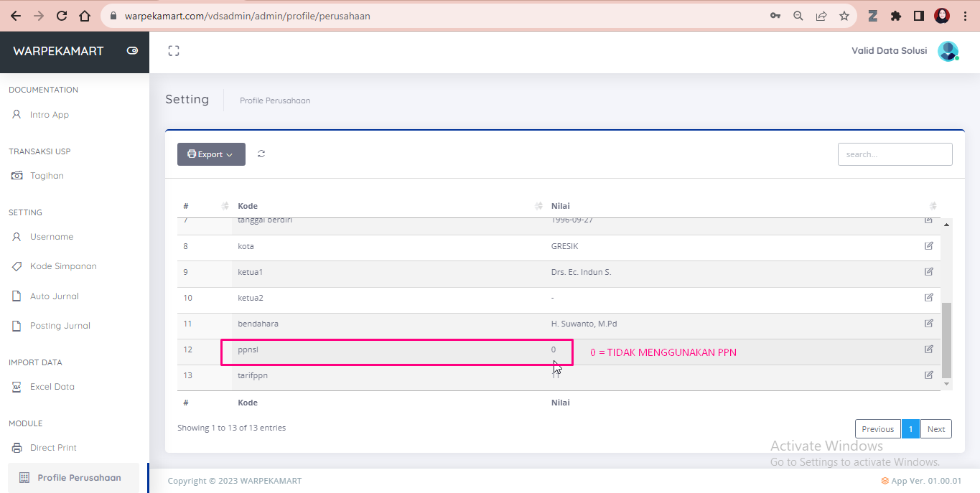Edit the tarifppn row
Screen dimensions: 980x493
pos(929,375)
